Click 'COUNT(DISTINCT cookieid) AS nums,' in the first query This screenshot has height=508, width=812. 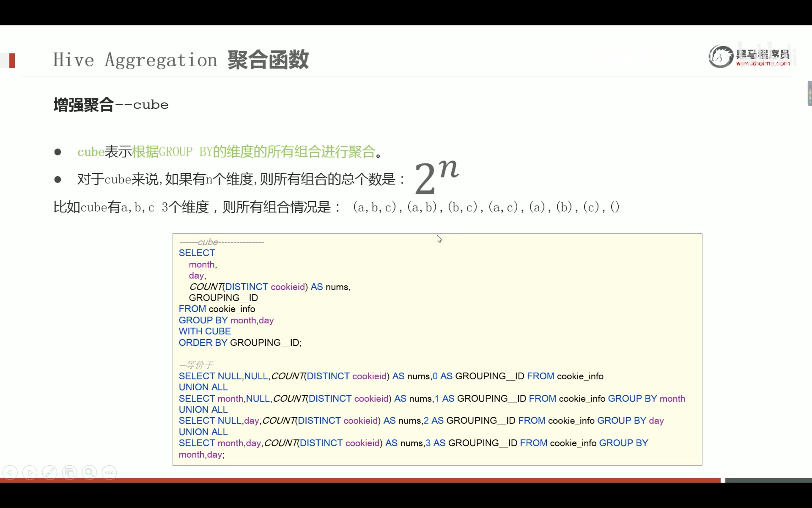(270, 287)
